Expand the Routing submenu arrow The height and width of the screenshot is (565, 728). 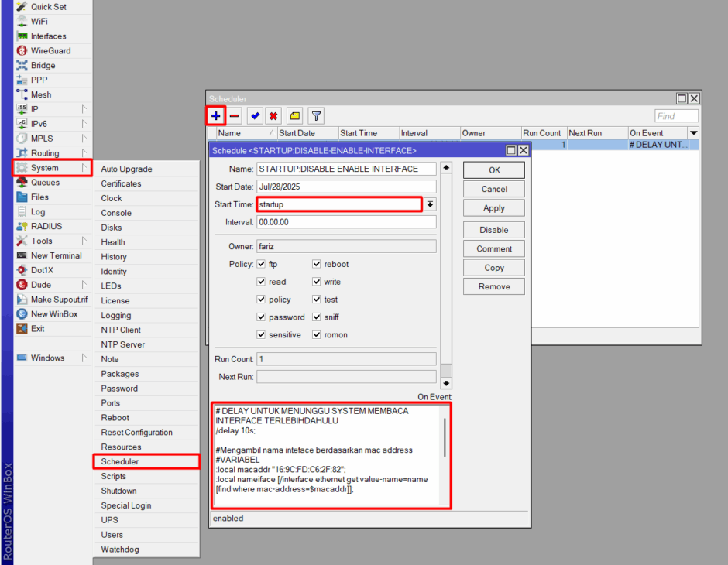[x=86, y=153]
